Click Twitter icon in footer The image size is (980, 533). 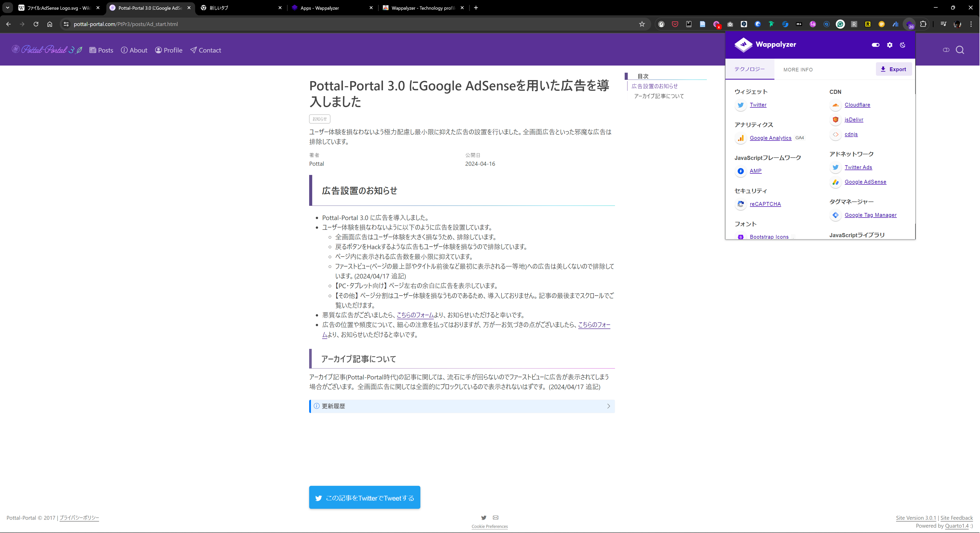coord(484,517)
